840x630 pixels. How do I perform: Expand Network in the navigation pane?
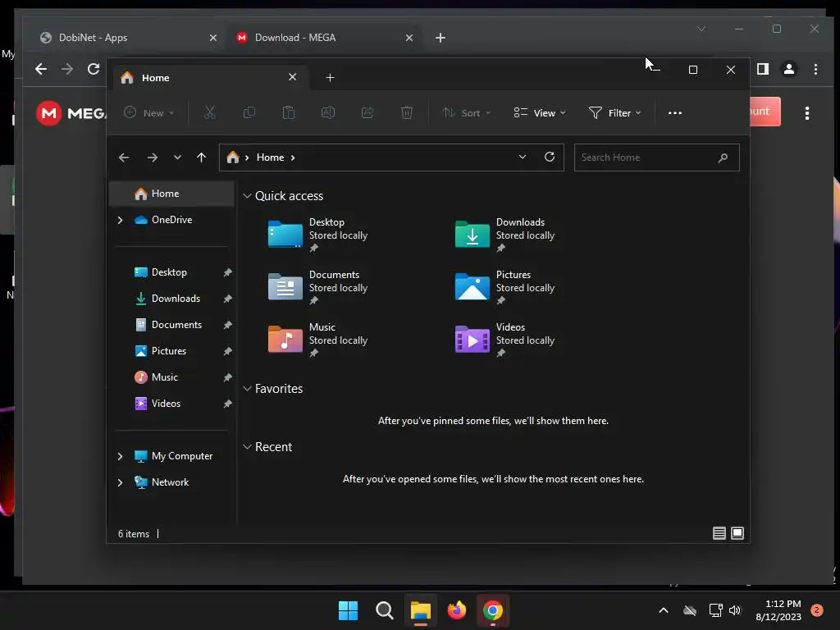tap(120, 482)
